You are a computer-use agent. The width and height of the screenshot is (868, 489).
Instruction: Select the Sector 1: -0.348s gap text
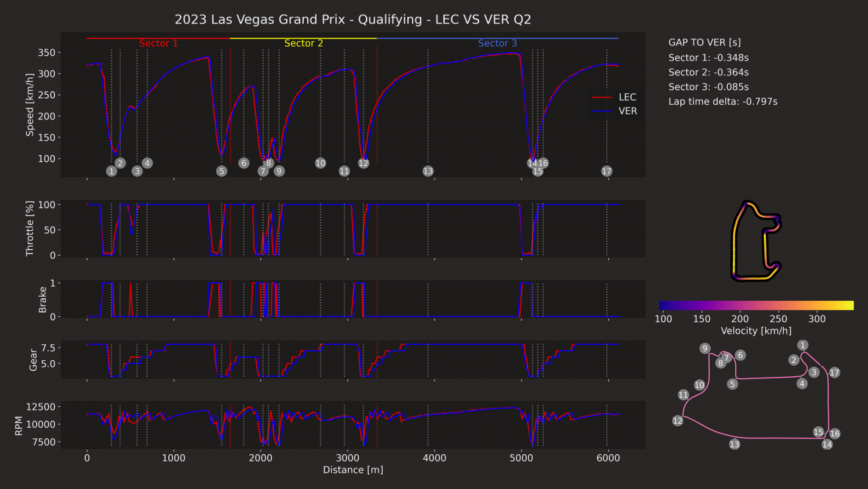(708, 57)
